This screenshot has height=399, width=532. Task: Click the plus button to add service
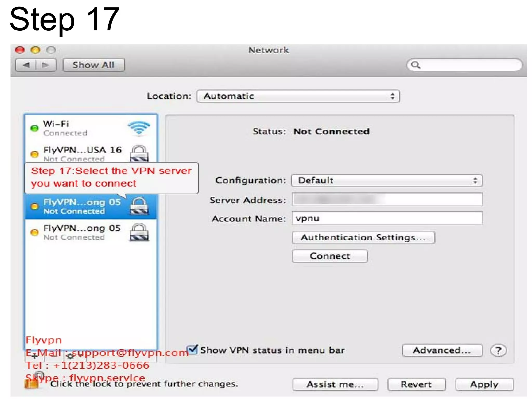pos(35,356)
